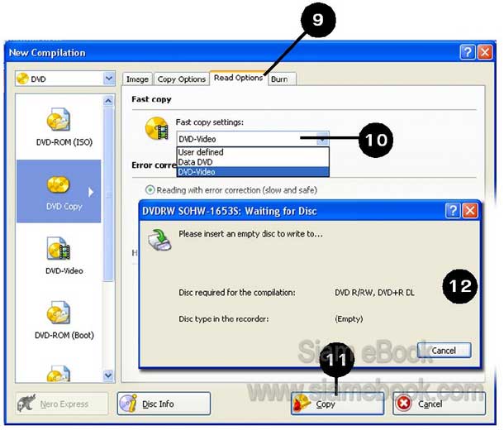Image resolution: width=504 pixels, height=430 pixels.
Task: Click the Copy button
Action: coord(337,404)
